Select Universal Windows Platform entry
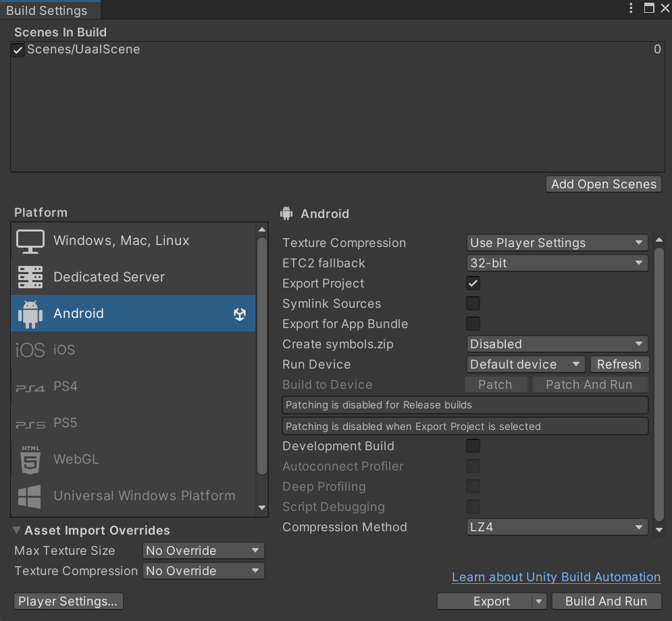 coord(133,495)
